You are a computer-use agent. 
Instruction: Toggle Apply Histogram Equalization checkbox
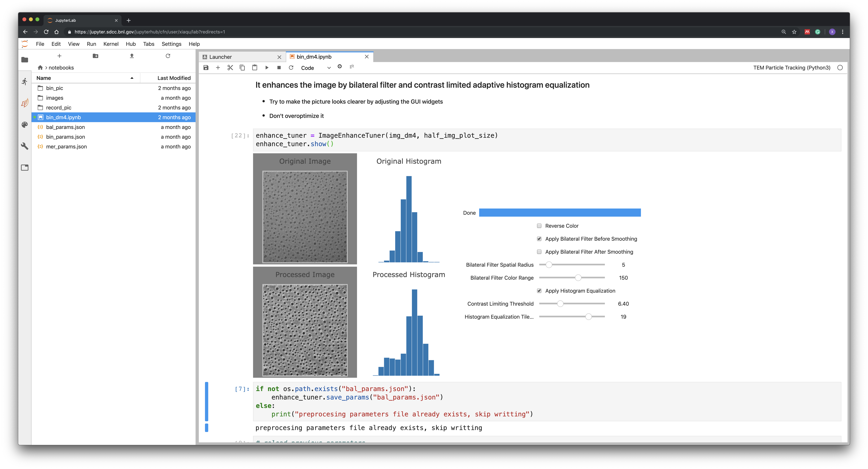coord(539,291)
